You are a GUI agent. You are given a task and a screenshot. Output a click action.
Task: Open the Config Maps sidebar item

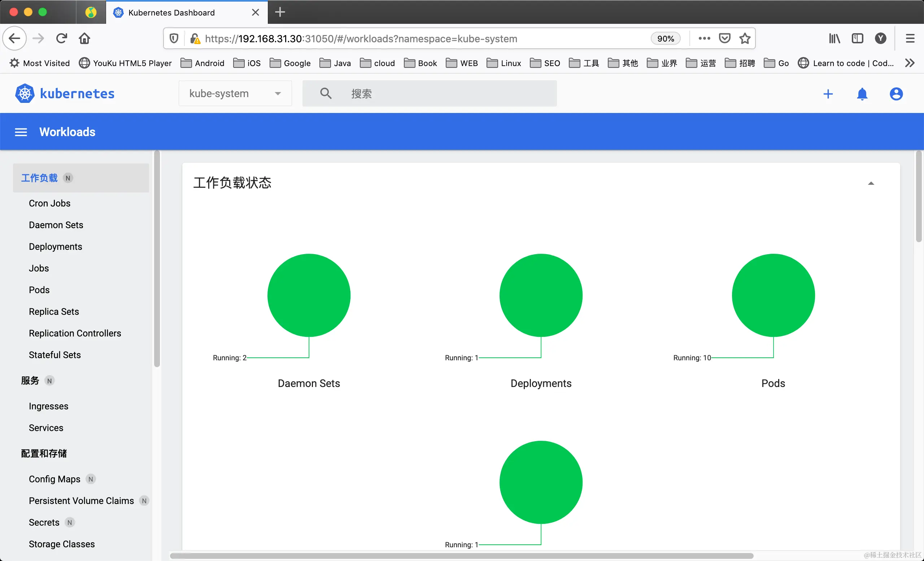[x=55, y=479]
